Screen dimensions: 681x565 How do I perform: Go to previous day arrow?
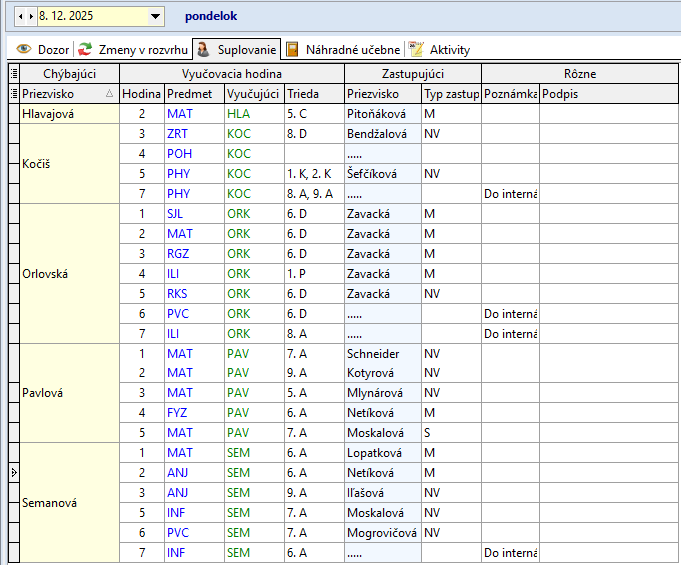(21, 17)
